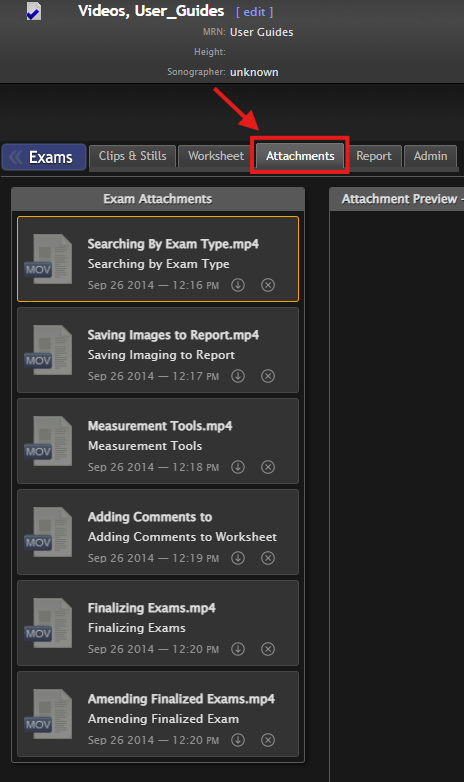Click the edit link beside patient name

coord(254,12)
